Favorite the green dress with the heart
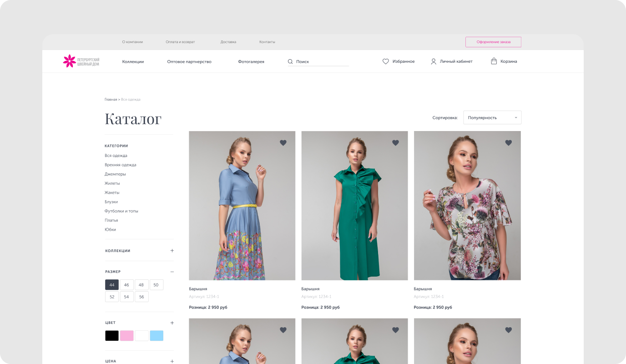626x364 pixels. coord(395,143)
